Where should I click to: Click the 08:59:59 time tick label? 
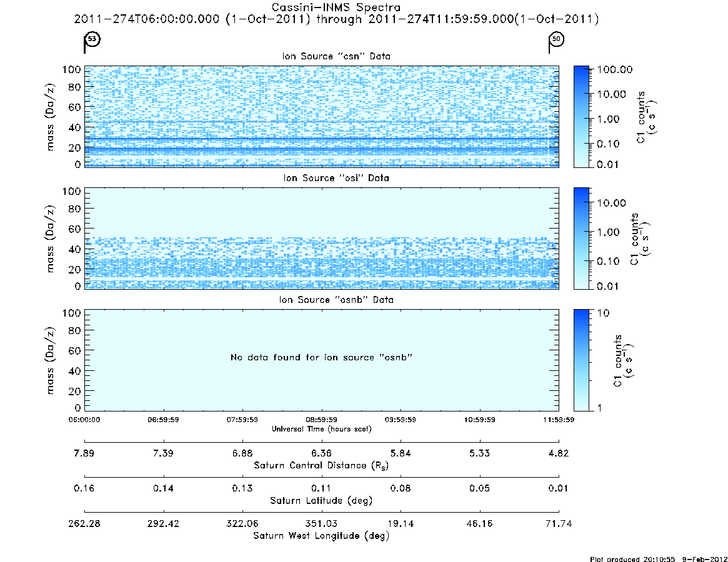click(321, 420)
